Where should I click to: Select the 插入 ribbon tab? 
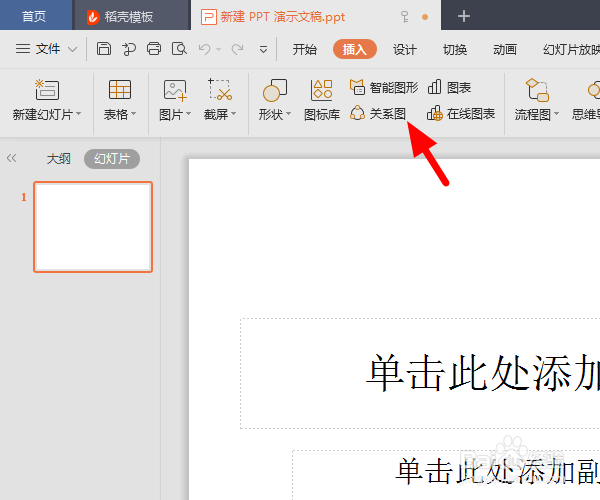tap(355, 49)
